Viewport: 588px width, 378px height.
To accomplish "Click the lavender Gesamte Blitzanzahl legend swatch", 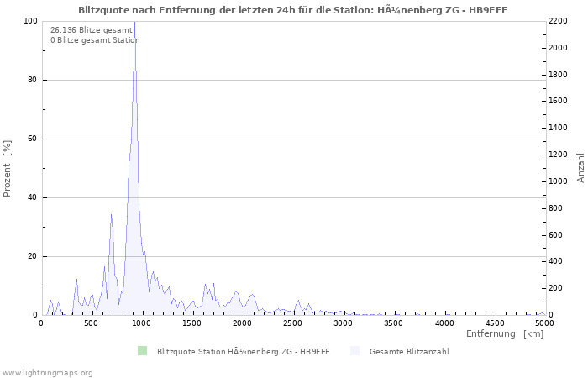I will click(354, 351).
